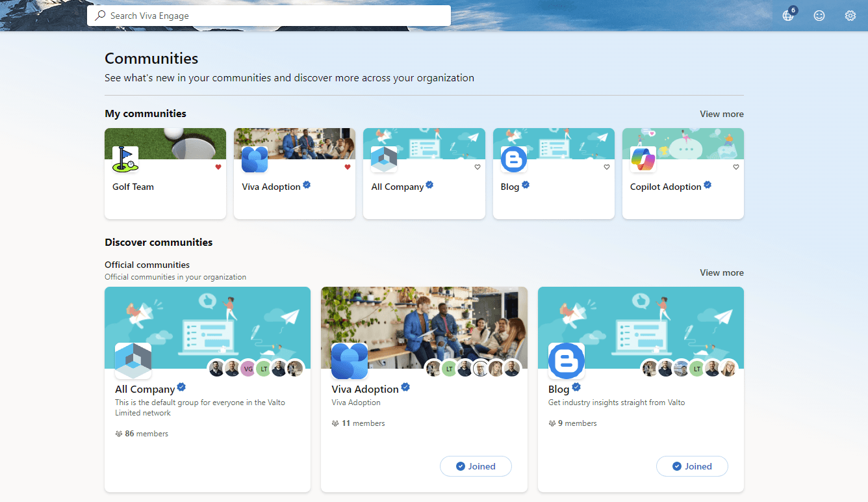The height and width of the screenshot is (502, 868).
Task: Open Viva Adoption title in Official communities
Action: tap(365, 389)
